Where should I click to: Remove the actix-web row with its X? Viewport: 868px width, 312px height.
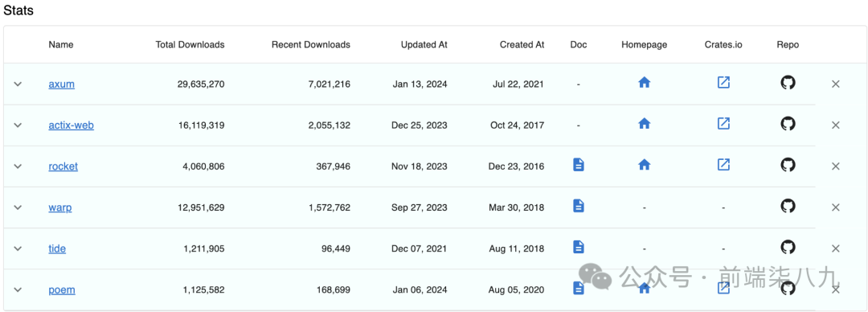(x=836, y=125)
